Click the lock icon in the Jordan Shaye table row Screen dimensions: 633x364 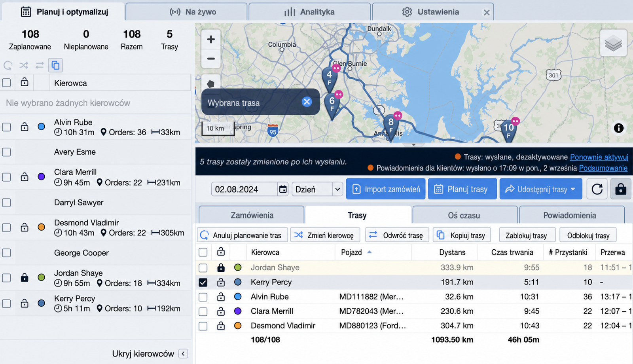(221, 268)
